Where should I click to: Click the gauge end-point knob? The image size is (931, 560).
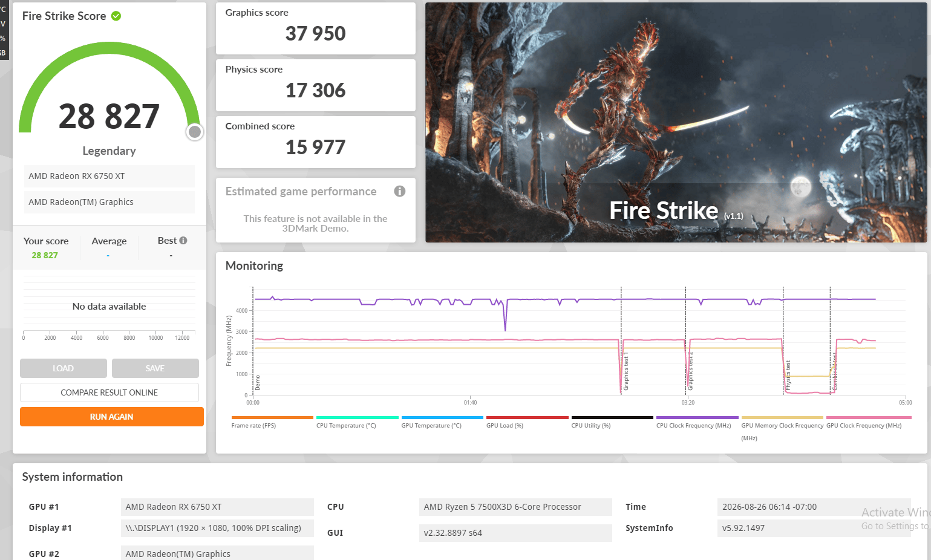(x=195, y=132)
